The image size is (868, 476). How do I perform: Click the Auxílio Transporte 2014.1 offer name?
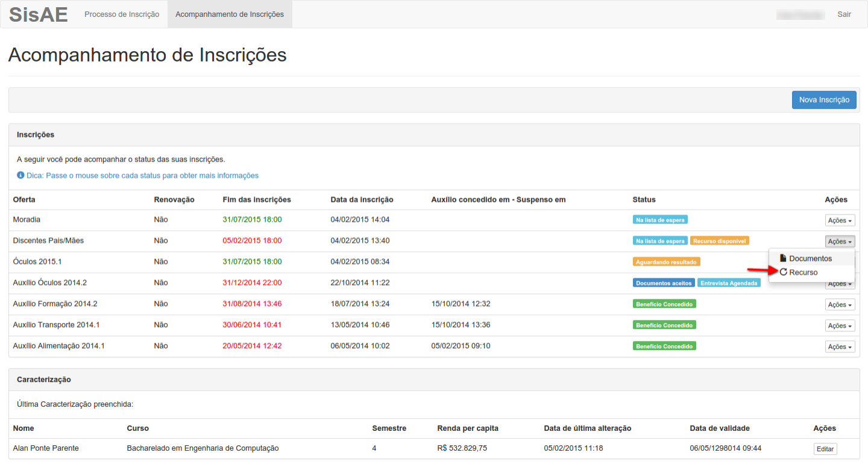(56, 325)
